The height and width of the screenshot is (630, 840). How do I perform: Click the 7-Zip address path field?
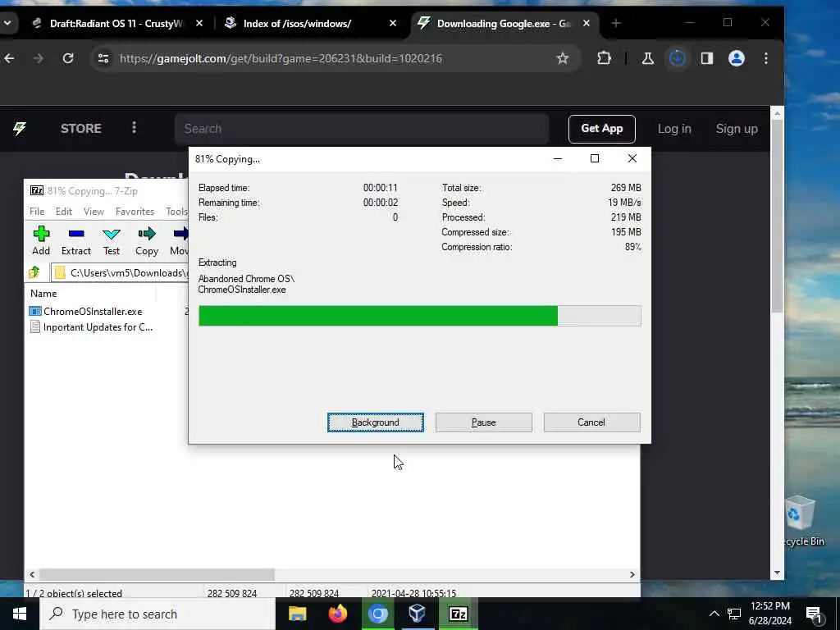point(120,272)
